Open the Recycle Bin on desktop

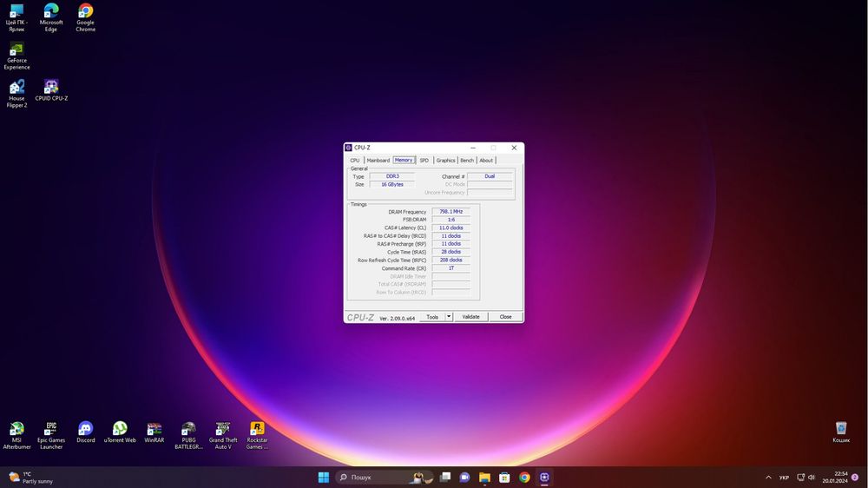coord(841,429)
